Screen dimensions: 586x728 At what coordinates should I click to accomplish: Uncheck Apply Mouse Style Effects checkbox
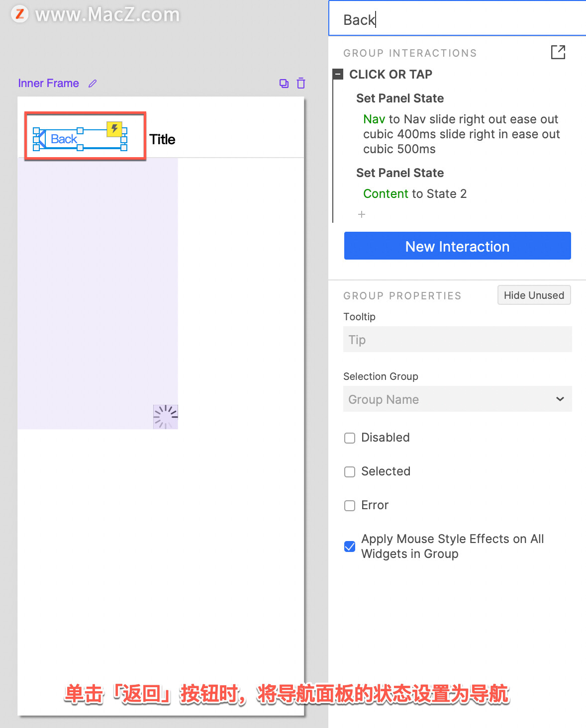(x=350, y=546)
